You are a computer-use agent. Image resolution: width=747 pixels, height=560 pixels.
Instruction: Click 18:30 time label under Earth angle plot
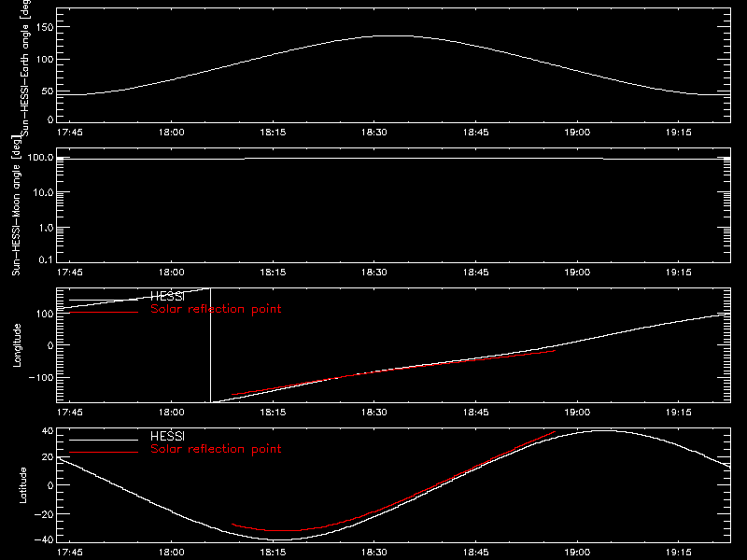(374, 133)
